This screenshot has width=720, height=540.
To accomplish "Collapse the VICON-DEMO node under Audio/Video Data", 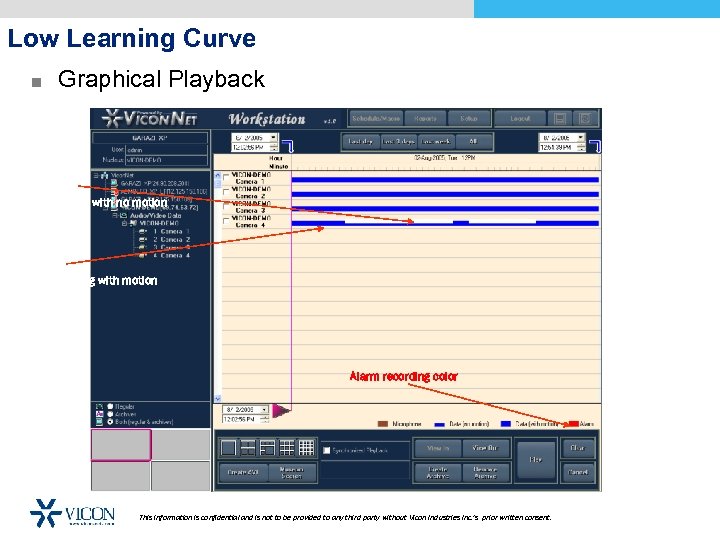I will click(x=124, y=224).
